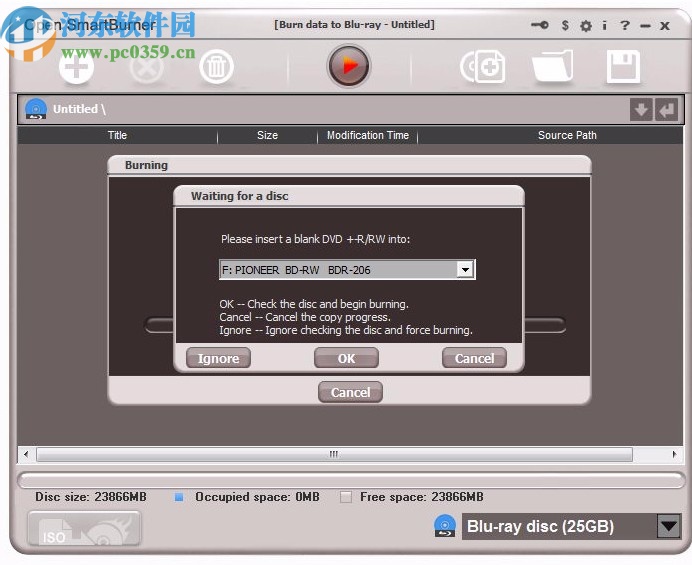Viewport: 692px width, 565px height.
Task: Click the key registration icon
Action: [x=539, y=25]
